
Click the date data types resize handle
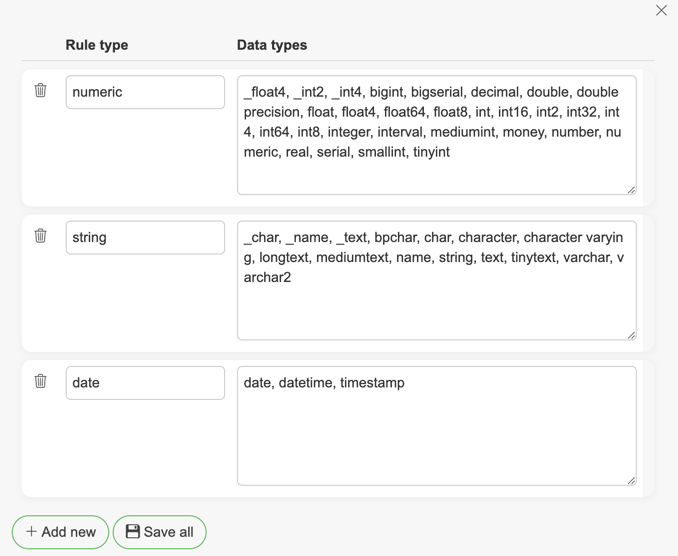pos(631,480)
